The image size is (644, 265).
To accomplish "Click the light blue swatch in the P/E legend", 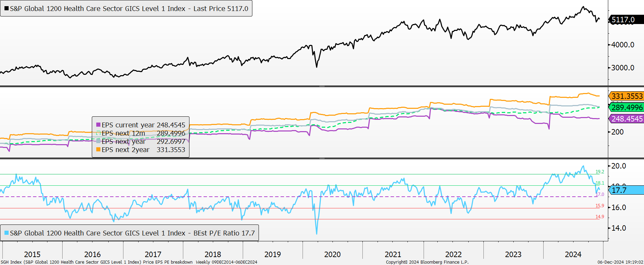I will (x=7, y=233).
